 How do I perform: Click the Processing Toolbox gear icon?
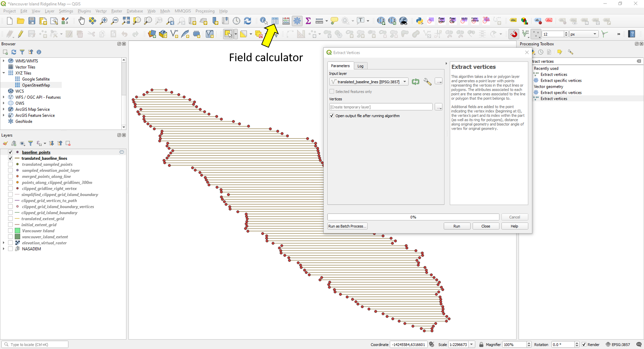click(x=297, y=21)
